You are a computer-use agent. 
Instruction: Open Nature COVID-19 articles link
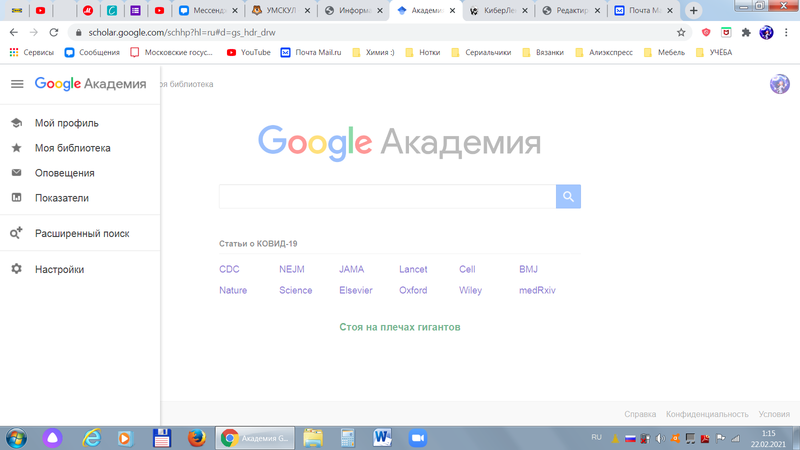[233, 290]
